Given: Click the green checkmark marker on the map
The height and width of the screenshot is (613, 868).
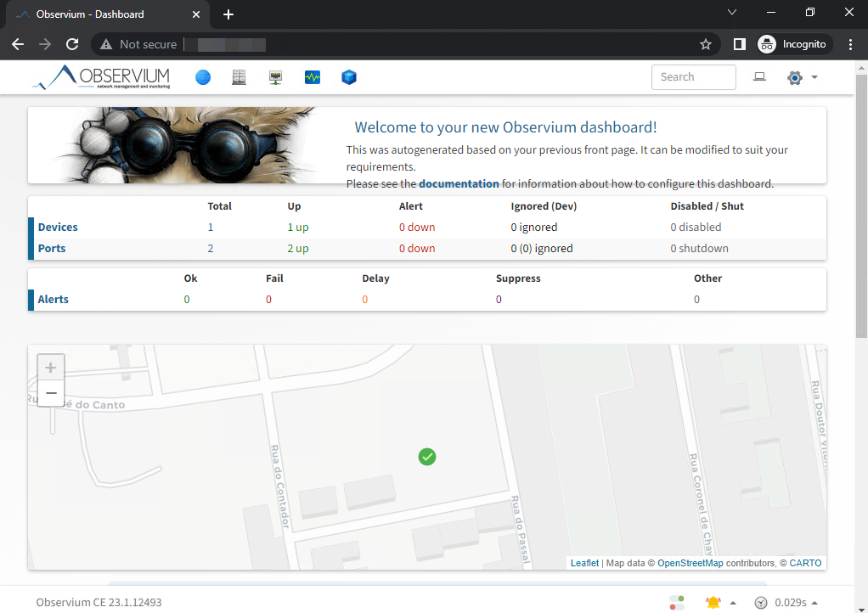Looking at the screenshot, I should click(x=427, y=457).
